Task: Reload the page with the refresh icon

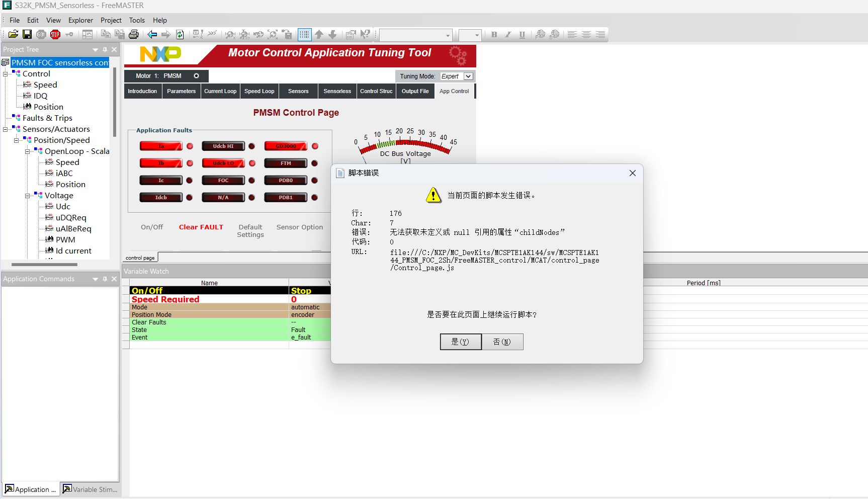Action: pos(180,34)
